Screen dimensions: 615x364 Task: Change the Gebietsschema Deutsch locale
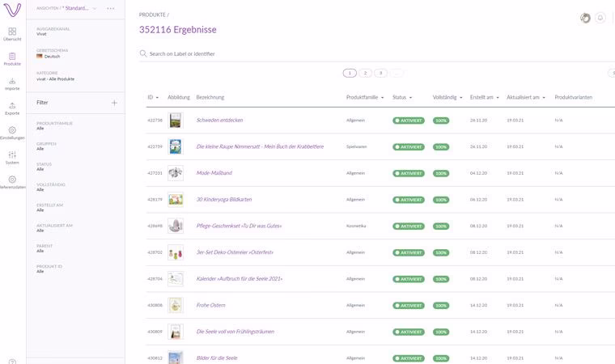point(53,57)
